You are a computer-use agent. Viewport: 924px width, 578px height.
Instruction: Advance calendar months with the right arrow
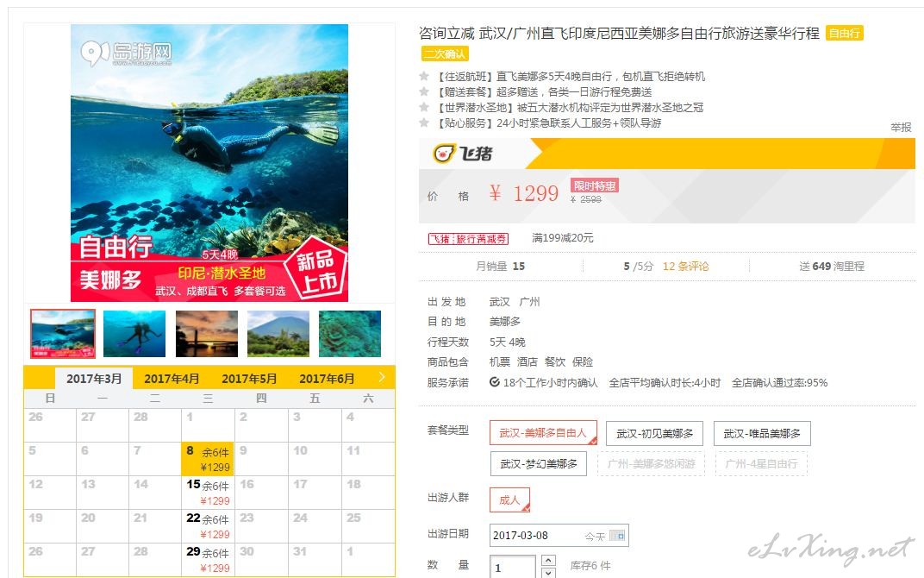[x=382, y=377]
